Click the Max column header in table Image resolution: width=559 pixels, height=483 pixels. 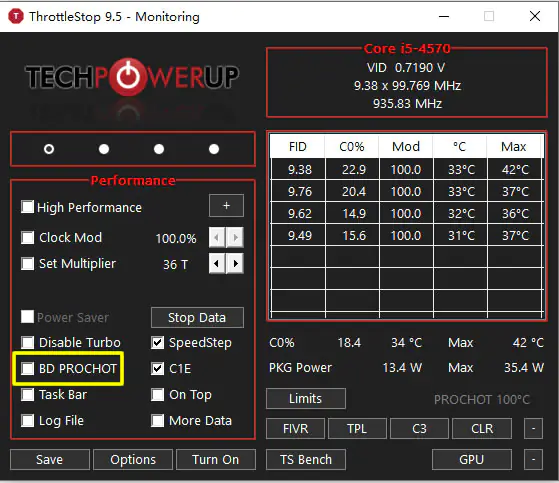click(514, 147)
